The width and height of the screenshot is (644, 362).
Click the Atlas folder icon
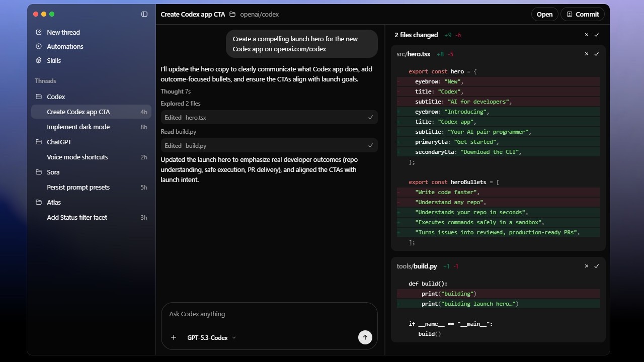pyautogui.click(x=39, y=202)
